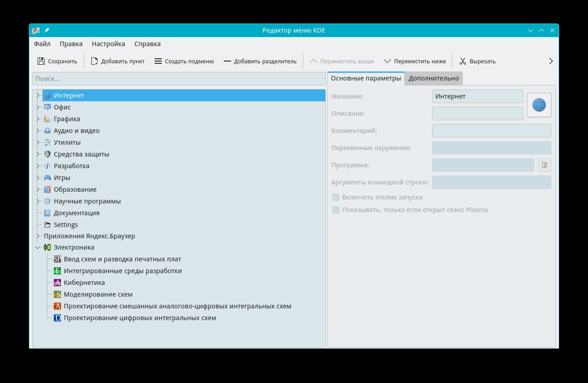Click the folder icon beside Settings

[47, 225]
